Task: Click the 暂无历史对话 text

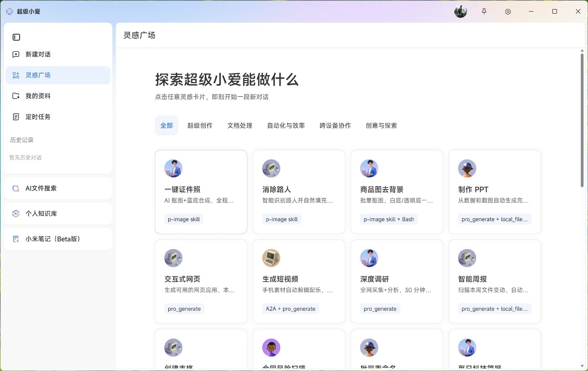Action: 25,158
